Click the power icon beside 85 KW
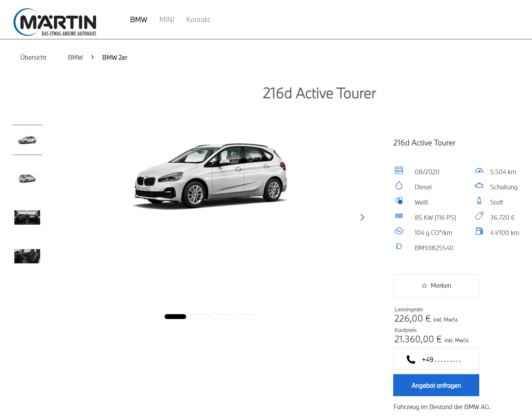Viewport: 532px width, 416px height. click(399, 216)
